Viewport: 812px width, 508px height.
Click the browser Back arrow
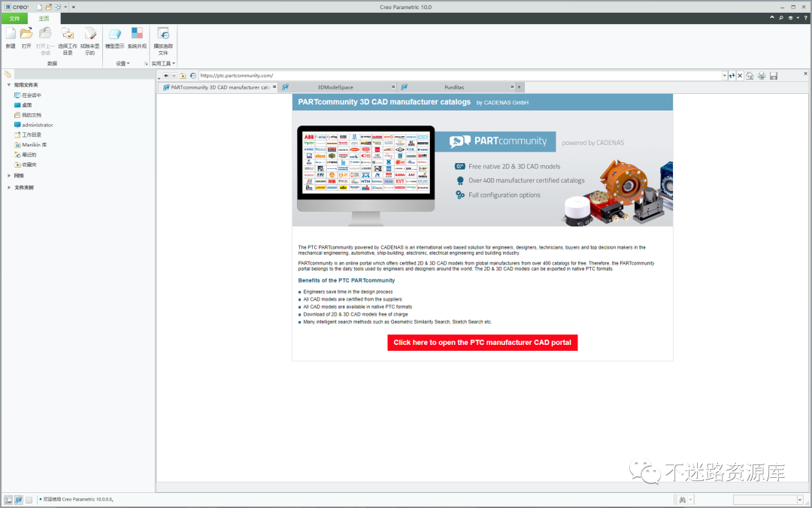tap(165, 76)
